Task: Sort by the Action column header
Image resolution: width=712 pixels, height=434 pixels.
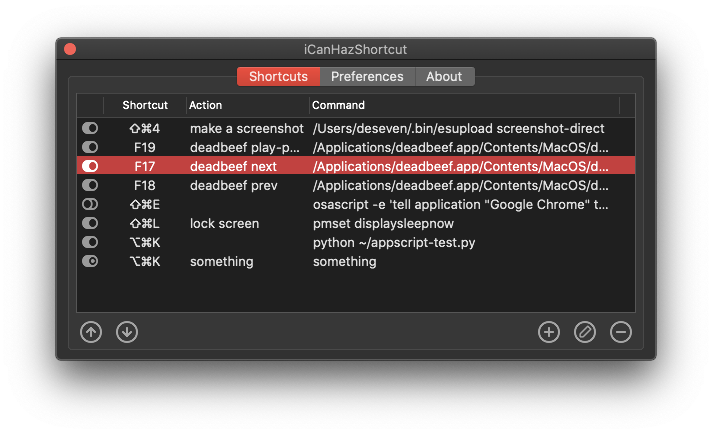Action: (x=246, y=105)
